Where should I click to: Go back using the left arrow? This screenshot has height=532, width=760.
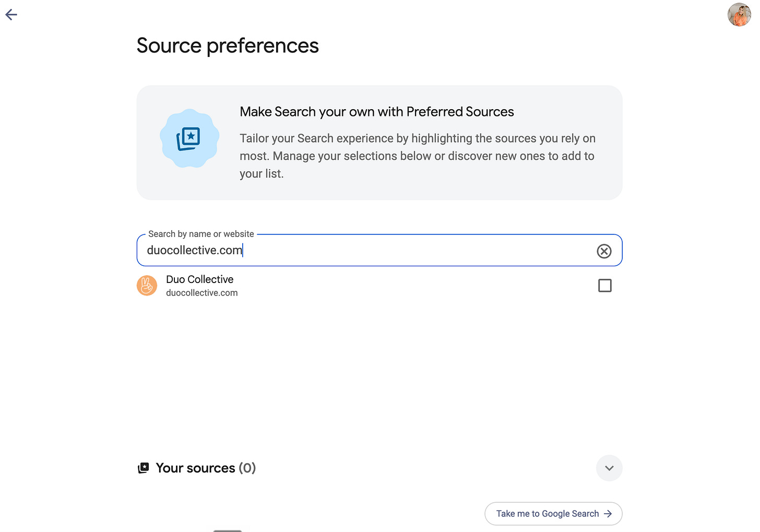click(x=11, y=15)
